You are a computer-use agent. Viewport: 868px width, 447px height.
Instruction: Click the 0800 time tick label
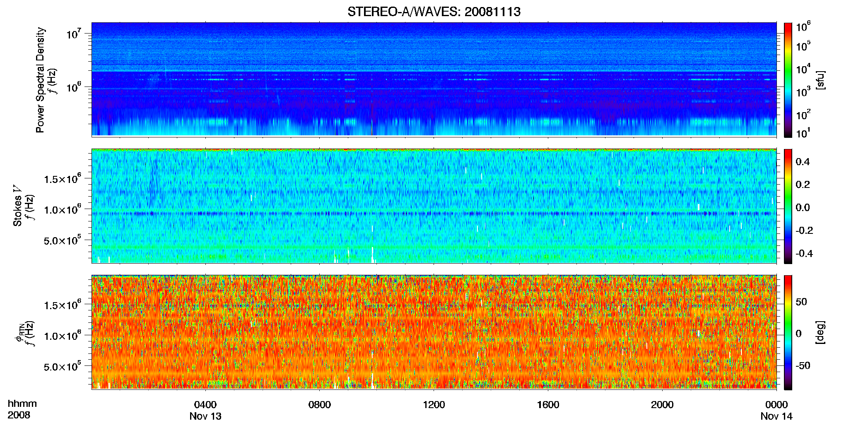pos(320,404)
